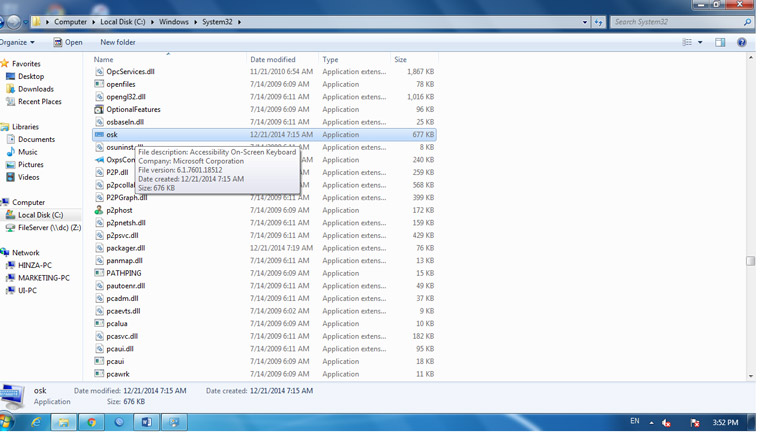Expand the view options dropdown arrow
The width and height of the screenshot is (768, 432).
(699, 43)
